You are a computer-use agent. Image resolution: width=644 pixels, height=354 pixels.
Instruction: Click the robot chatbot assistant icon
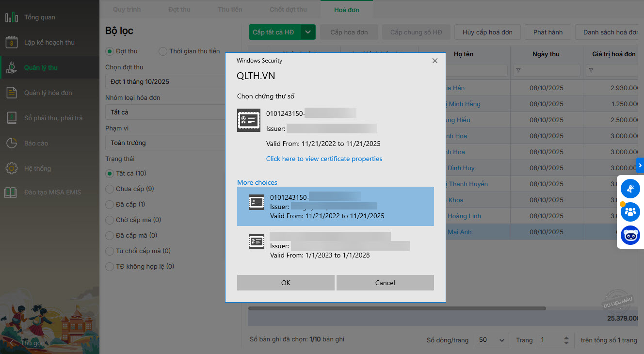(630, 236)
